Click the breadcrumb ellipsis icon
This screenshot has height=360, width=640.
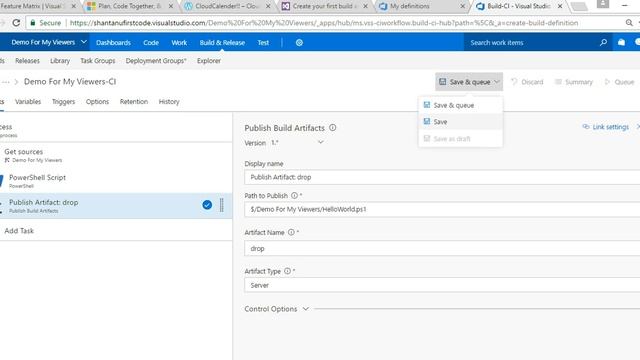pos(5,82)
